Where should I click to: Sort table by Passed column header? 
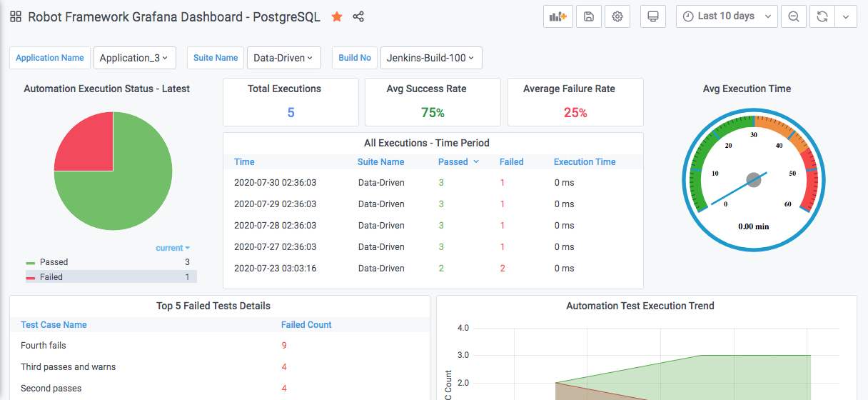[x=453, y=162]
